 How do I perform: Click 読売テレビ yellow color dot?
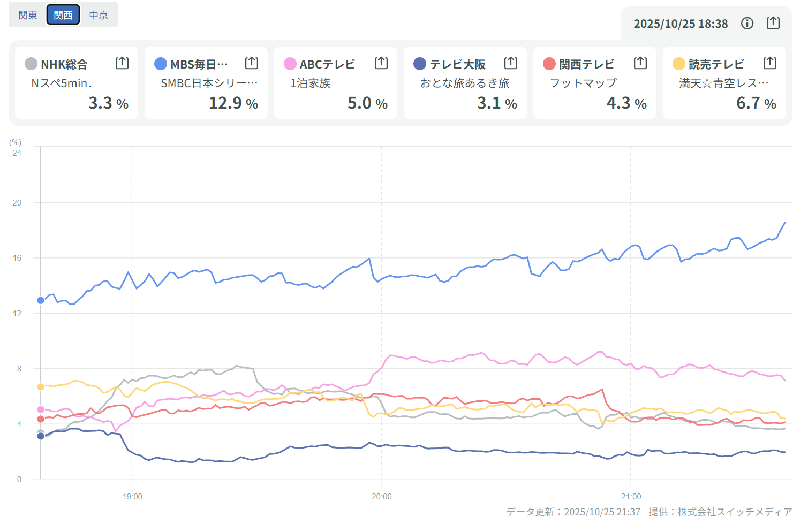click(x=679, y=64)
